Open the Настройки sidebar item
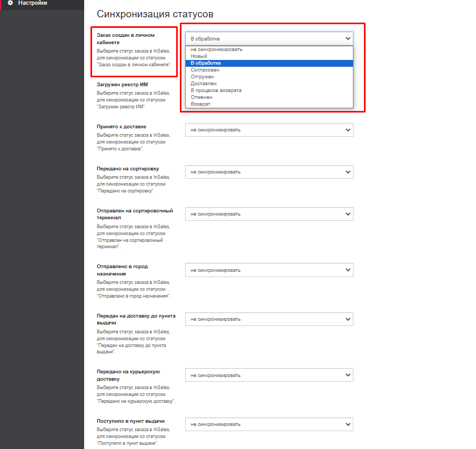This screenshot has width=476, height=449. pos(42,4)
